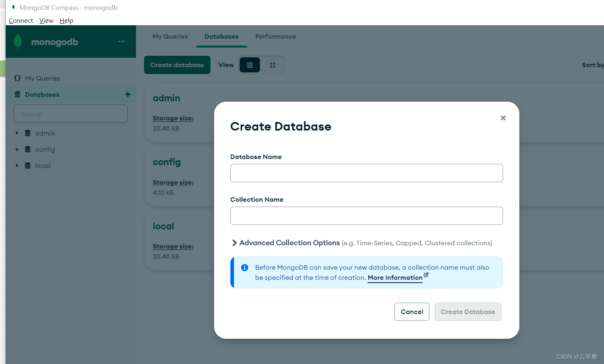604x364 pixels.
Task: Switch to grid view layout
Action: tap(272, 65)
